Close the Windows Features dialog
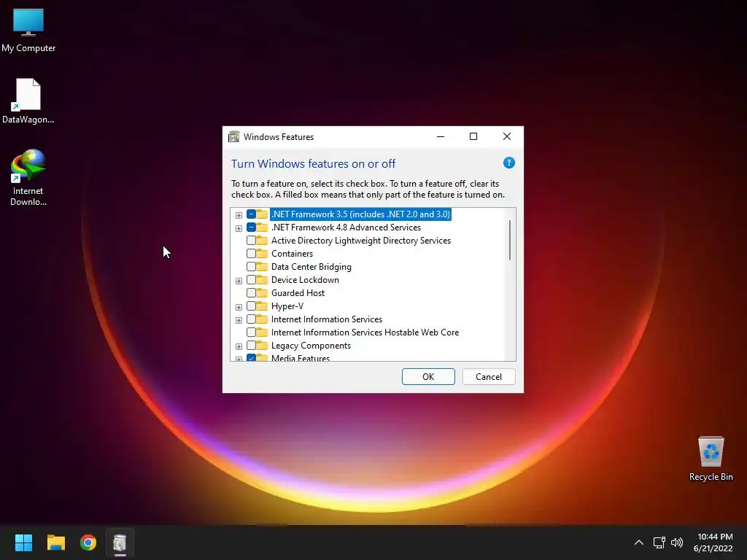 pos(507,136)
